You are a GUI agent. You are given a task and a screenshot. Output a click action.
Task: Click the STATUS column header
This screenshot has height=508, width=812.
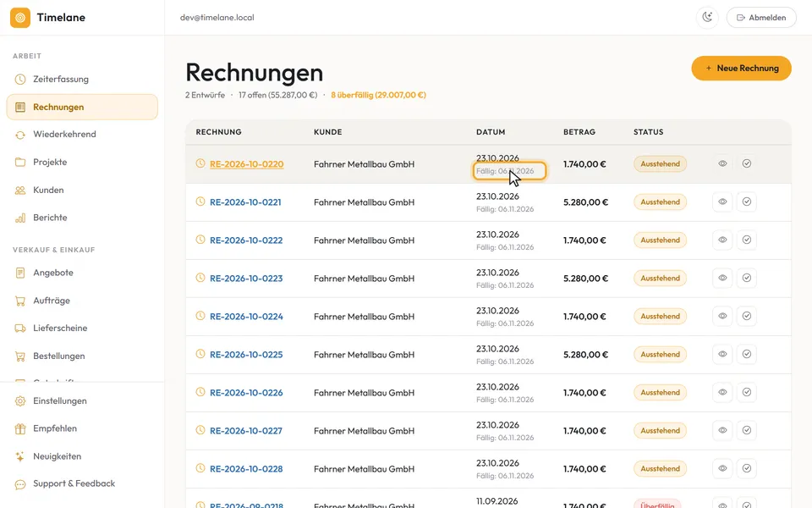[x=649, y=132]
